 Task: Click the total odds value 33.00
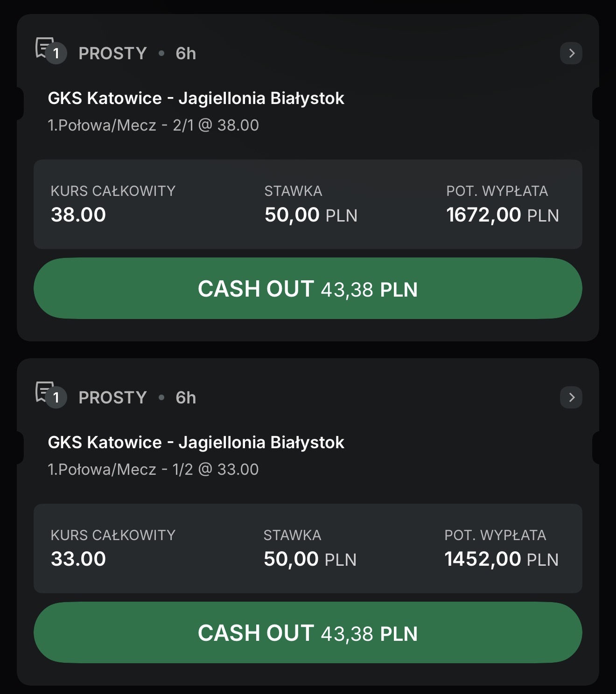coord(78,559)
